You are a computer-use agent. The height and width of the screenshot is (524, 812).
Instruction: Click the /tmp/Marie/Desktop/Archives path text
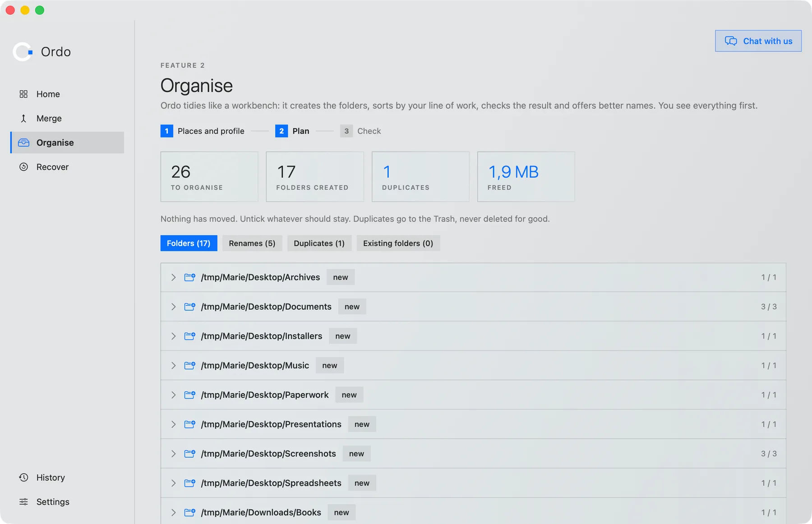tap(260, 277)
